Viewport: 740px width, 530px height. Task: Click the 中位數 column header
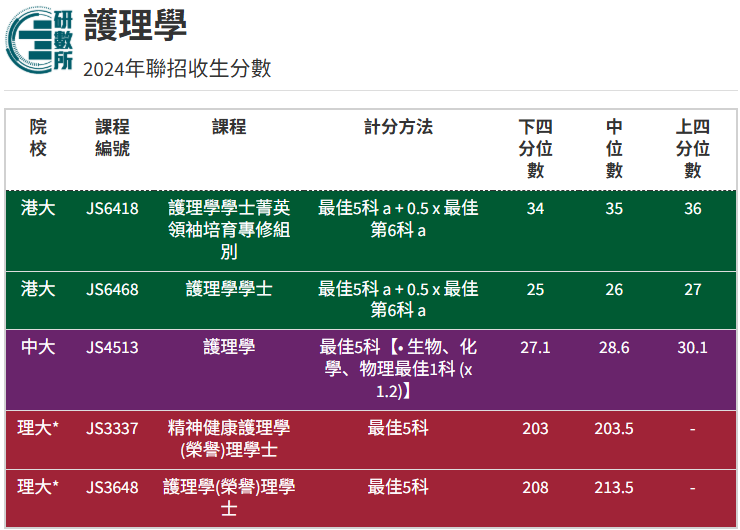click(614, 149)
